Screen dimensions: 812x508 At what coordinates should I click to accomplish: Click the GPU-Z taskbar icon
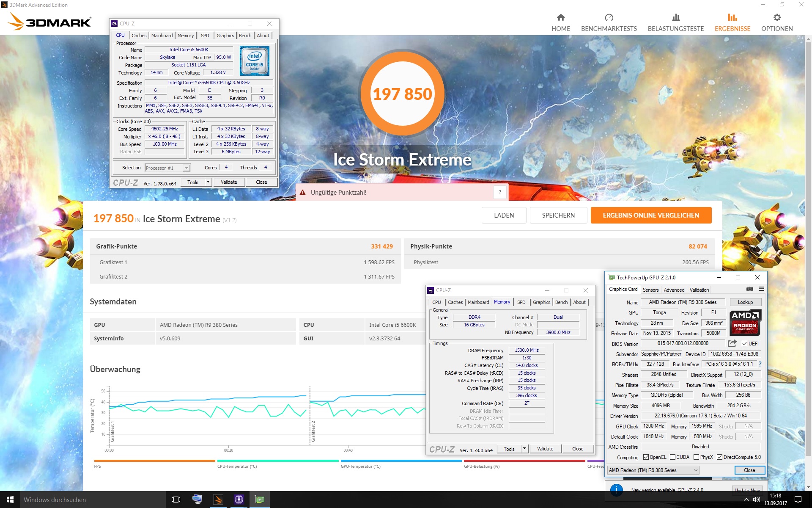point(260,500)
